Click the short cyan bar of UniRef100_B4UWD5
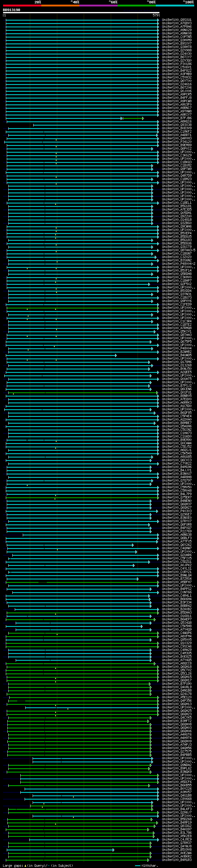 point(61,356)
